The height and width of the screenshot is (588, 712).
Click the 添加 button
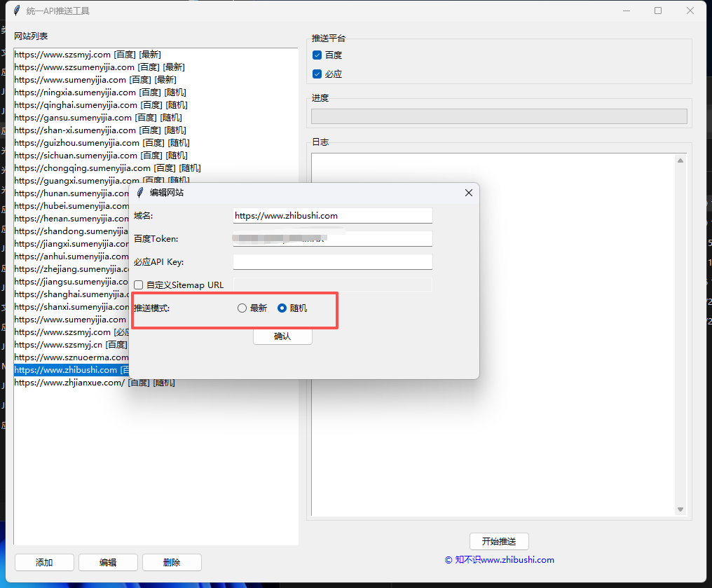point(44,562)
